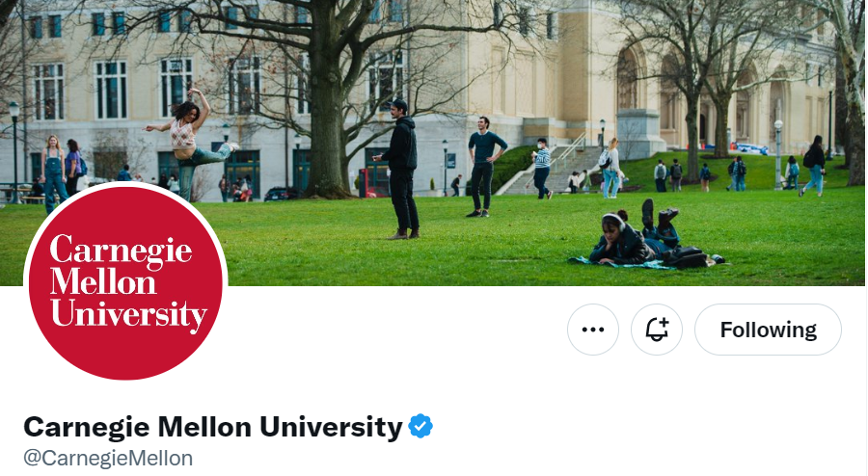
Task: Click the masked walker in the striped shirt
Action: pyautogui.click(x=542, y=169)
